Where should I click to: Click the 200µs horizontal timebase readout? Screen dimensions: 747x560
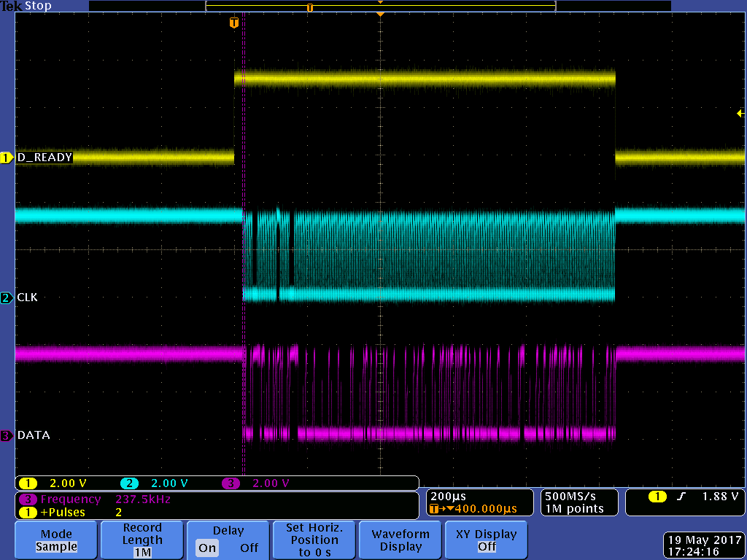click(x=449, y=497)
